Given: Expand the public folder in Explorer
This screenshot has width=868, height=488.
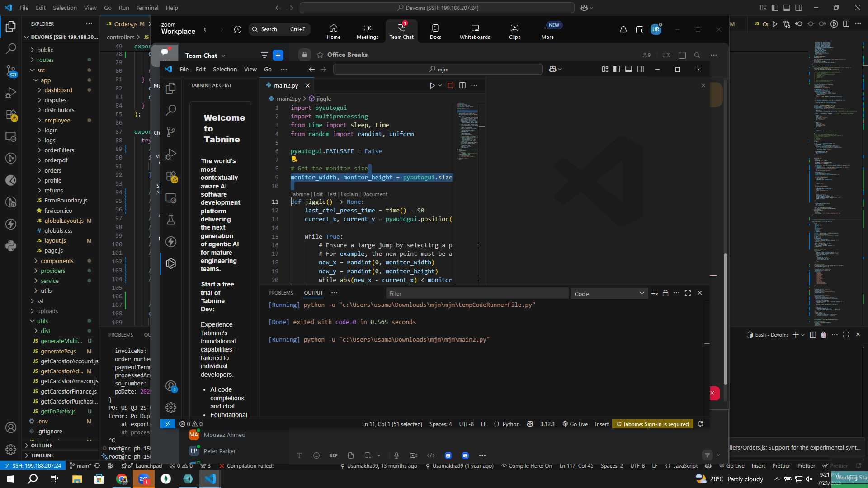Looking at the screenshot, I should (45, 50).
